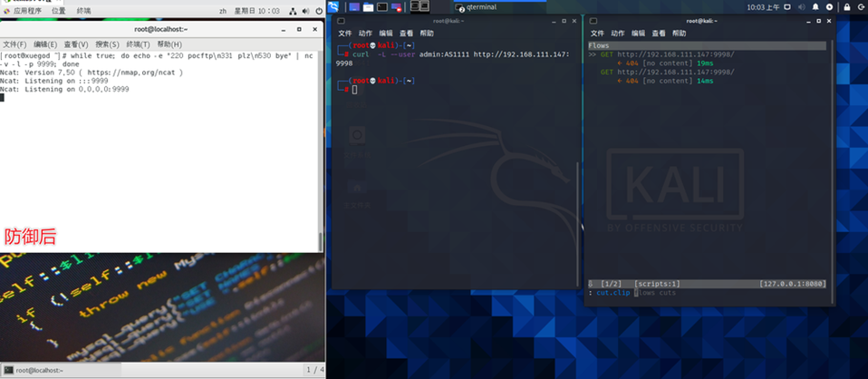
Task: Open 文件(F) menu in root@localhost terminal
Action: point(14,44)
